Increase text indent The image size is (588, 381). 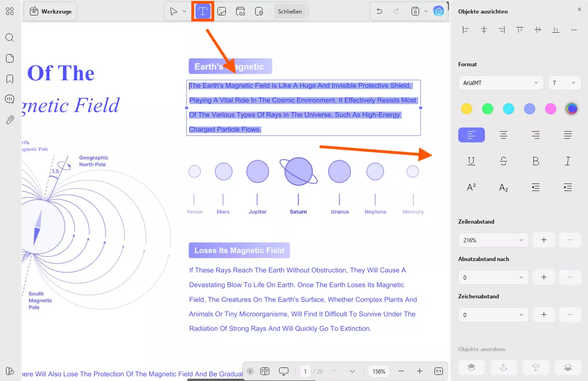[568, 187]
